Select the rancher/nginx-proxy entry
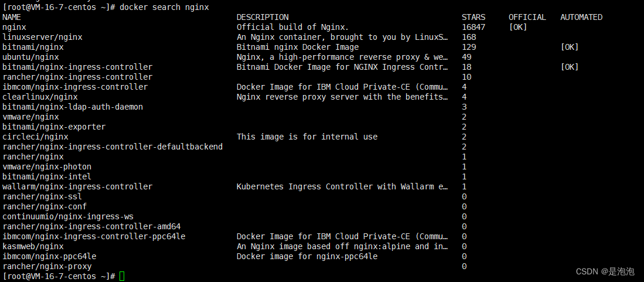Image resolution: width=644 pixels, height=282 pixels. pos(47,267)
